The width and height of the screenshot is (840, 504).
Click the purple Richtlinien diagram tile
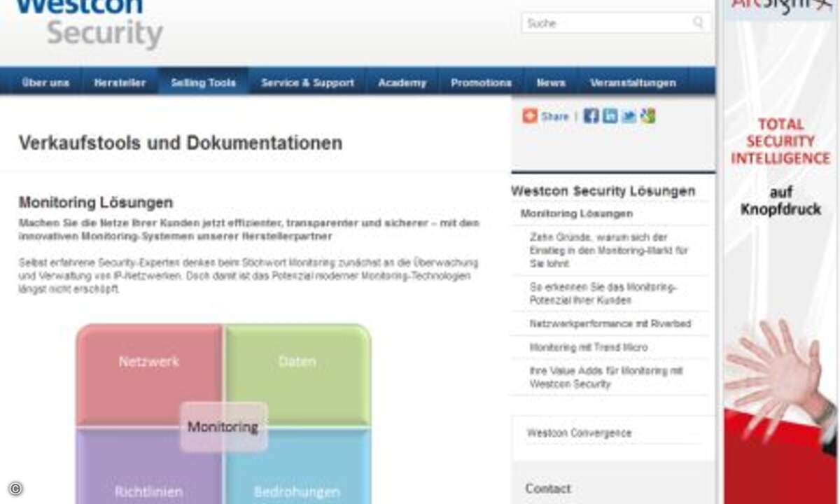click(149, 466)
